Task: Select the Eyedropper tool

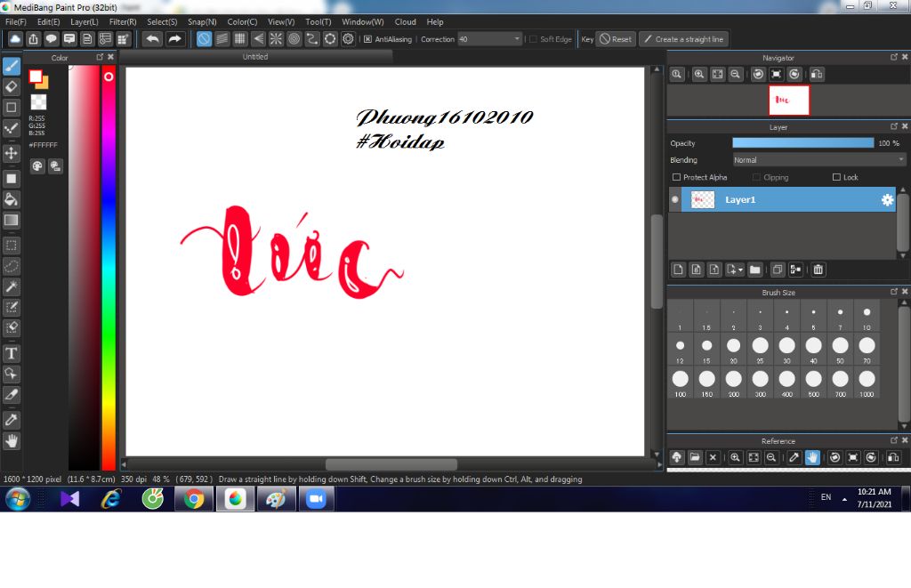Action: pos(11,420)
